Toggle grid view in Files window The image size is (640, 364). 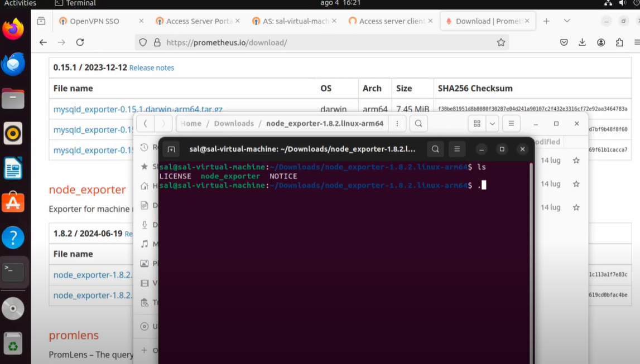[x=477, y=124]
